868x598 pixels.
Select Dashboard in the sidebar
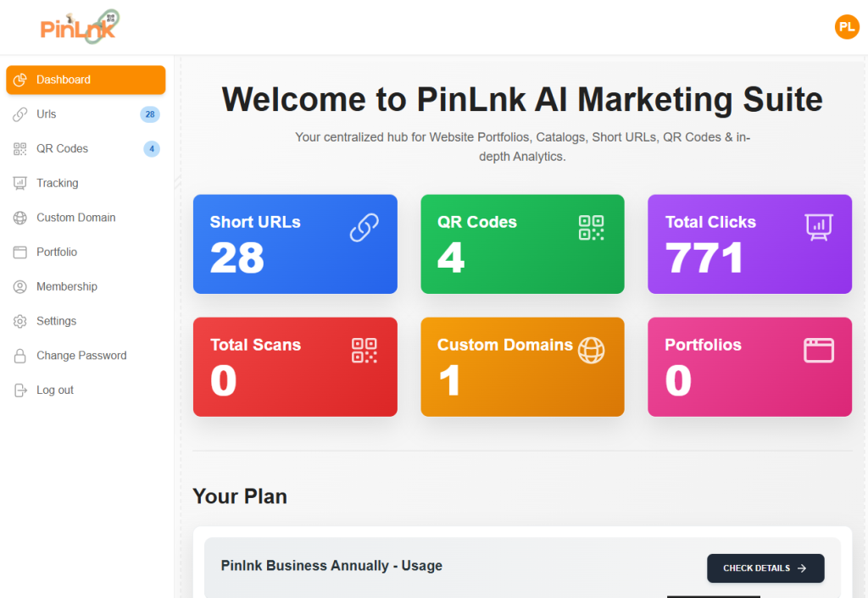pyautogui.click(x=86, y=80)
